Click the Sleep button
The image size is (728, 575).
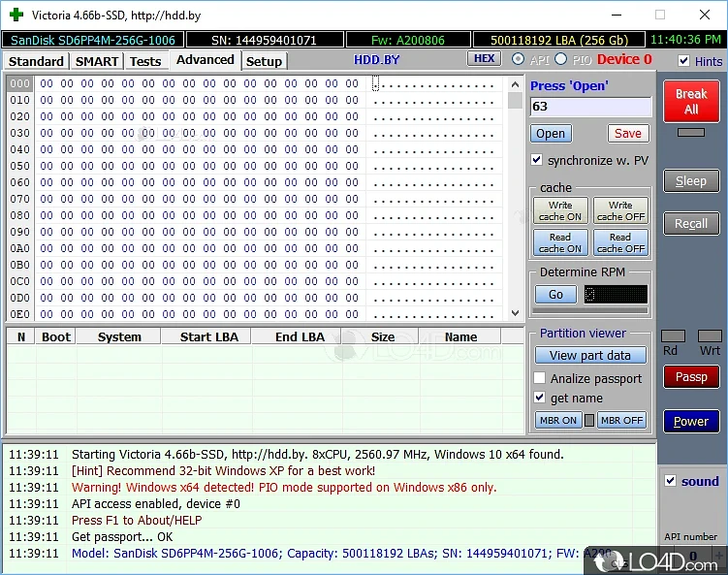[691, 180]
